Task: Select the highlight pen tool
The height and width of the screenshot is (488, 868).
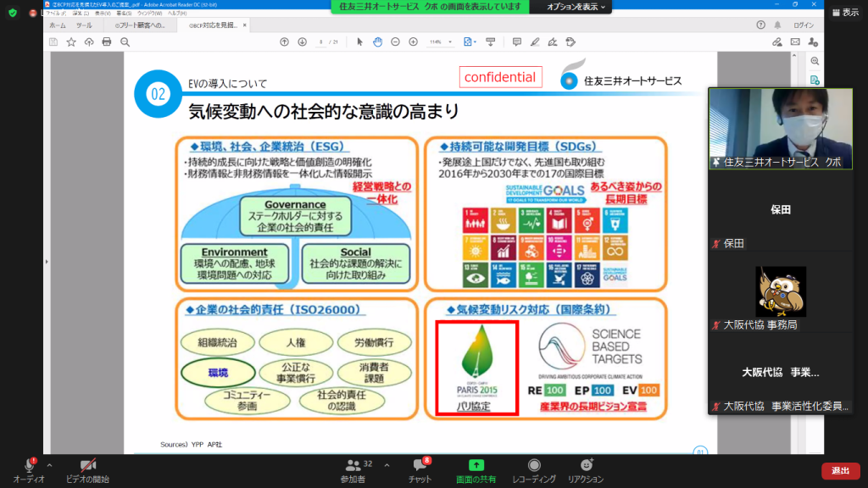Action: coord(535,42)
